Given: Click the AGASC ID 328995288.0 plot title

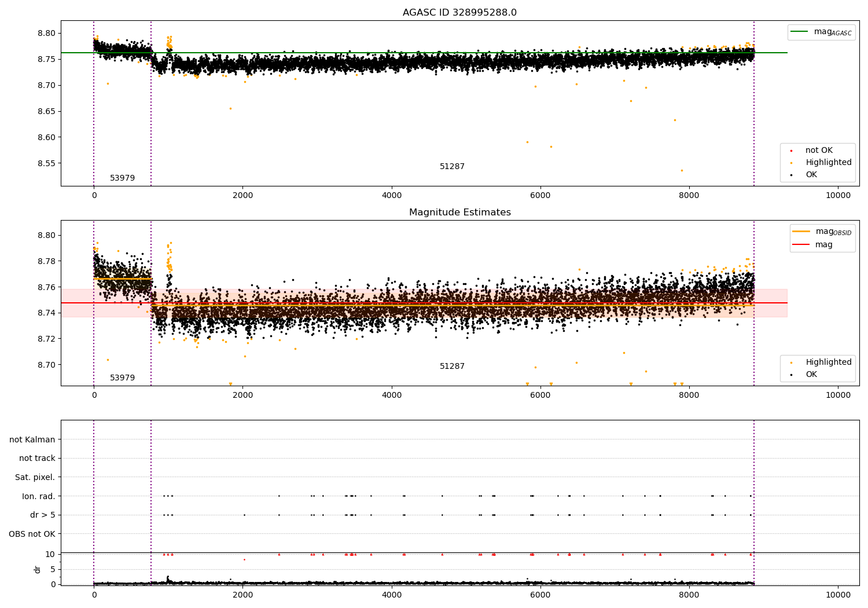Looking at the screenshot, I should [459, 13].
